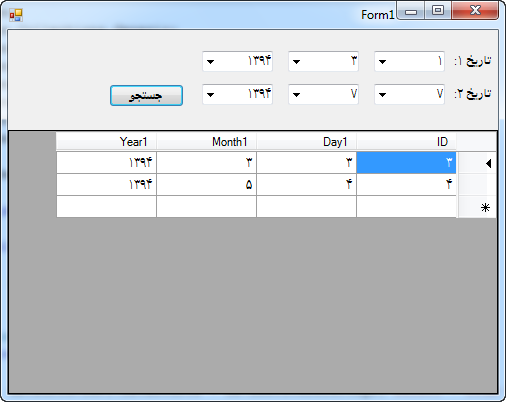Select the highlighted ID cell in first row
This screenshot has width=506, height=402.
coord(406,163)
